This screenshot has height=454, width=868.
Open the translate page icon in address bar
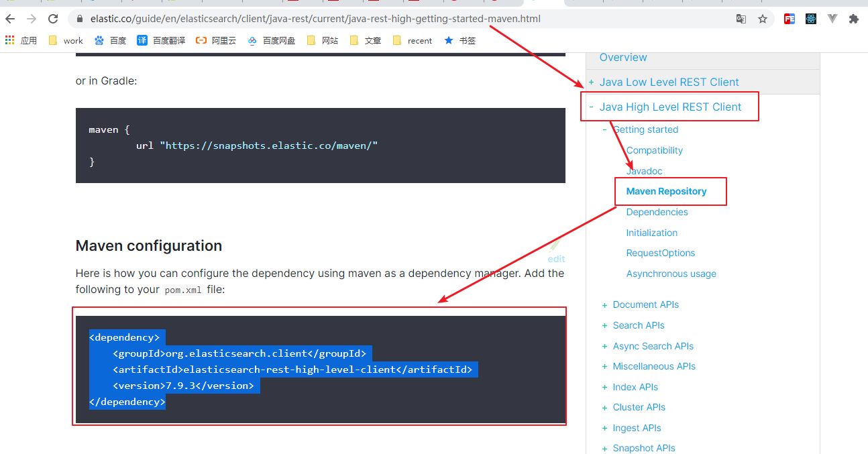[741, 19]
